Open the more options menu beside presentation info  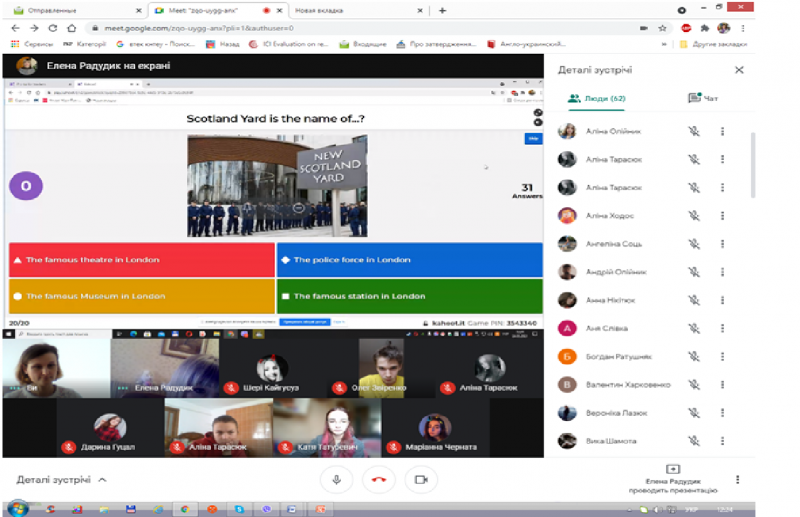coord(737,479)
